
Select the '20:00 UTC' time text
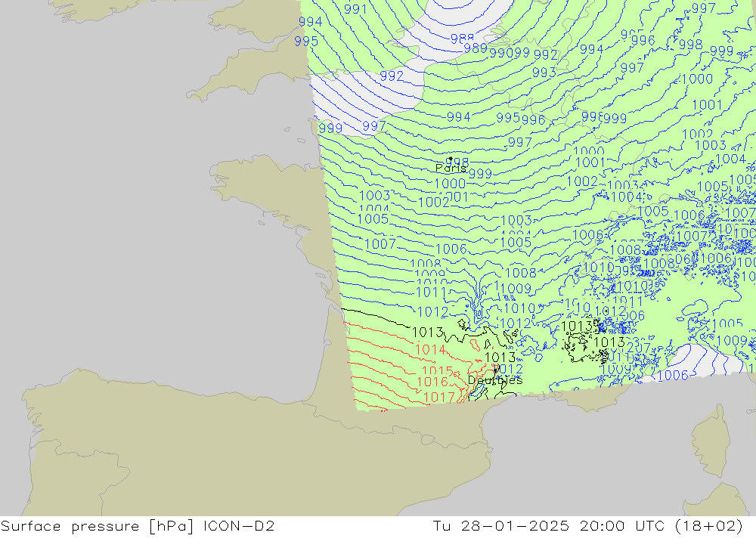pos(621,526)
